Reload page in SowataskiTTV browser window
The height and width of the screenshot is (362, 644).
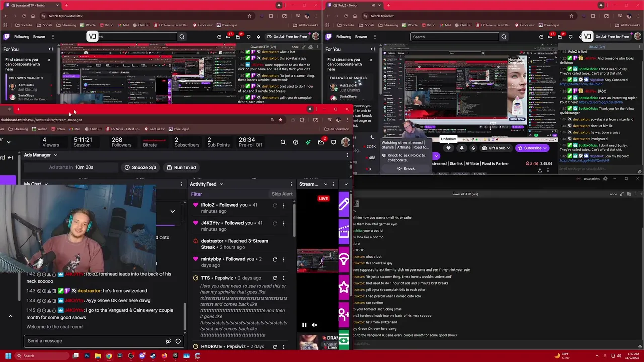pyautogui.click(x=24, y=16)
